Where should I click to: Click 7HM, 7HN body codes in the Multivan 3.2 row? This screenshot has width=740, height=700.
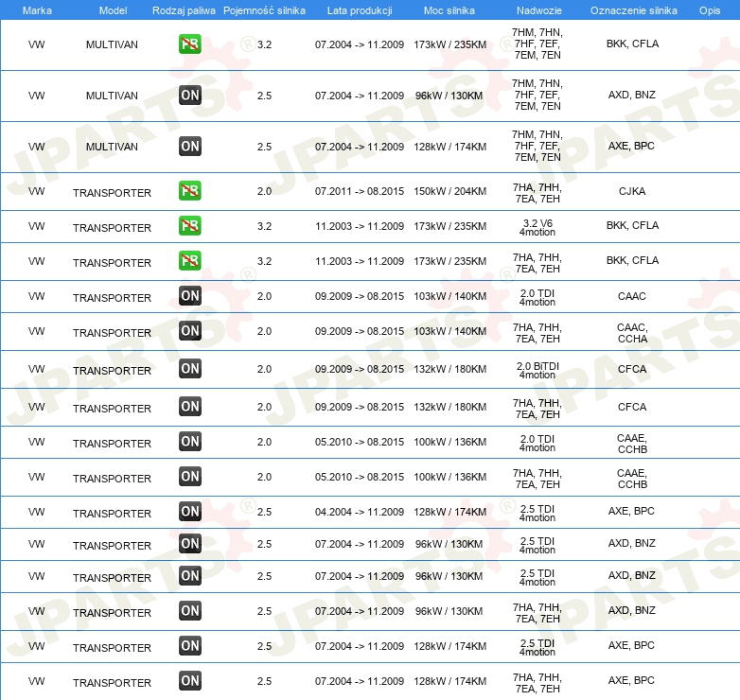tap(537, 44)
